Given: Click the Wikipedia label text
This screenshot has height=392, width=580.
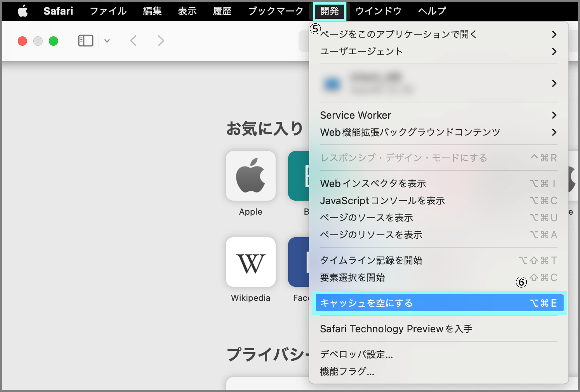Looking at the screenshot, I should pos(251,298).
